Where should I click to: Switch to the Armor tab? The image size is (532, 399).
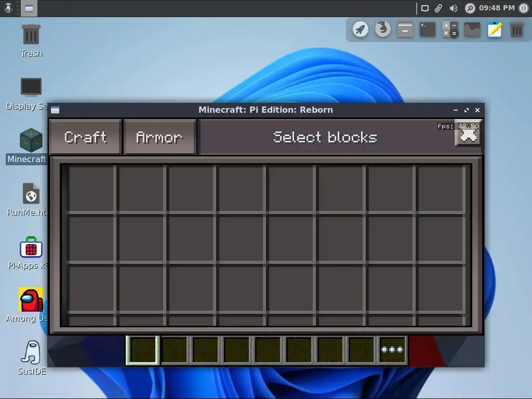coord(160,137)
